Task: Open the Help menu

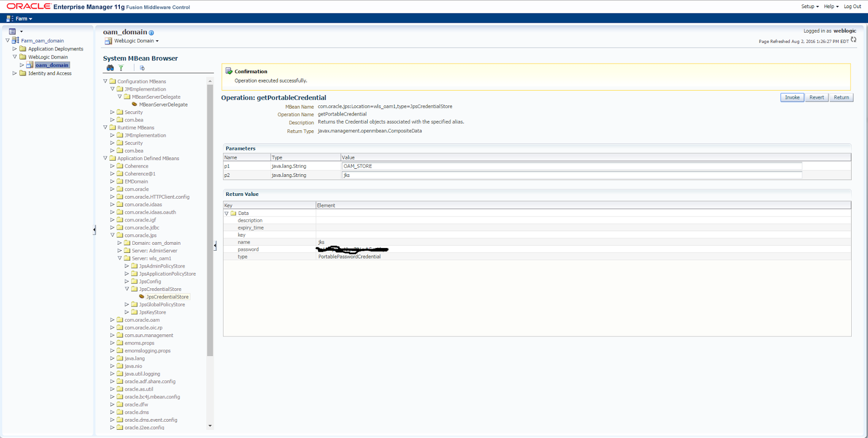Action: tap(831, 7)
